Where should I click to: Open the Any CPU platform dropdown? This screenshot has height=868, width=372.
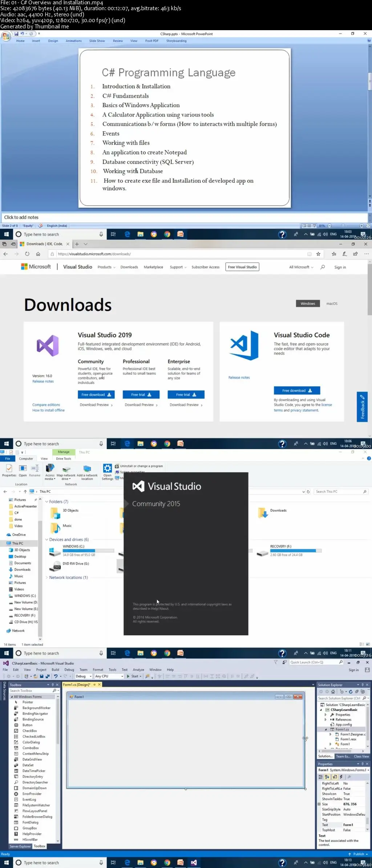pos(109,676)
